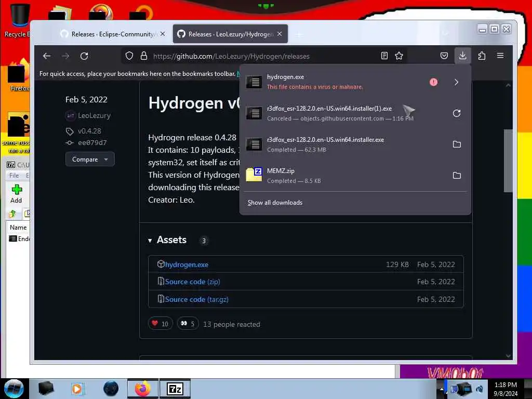The width and height of the screenshot is (532, 399).
Task: Click the page scrollbar's down arrow
Action: click(x=508, y=355)
